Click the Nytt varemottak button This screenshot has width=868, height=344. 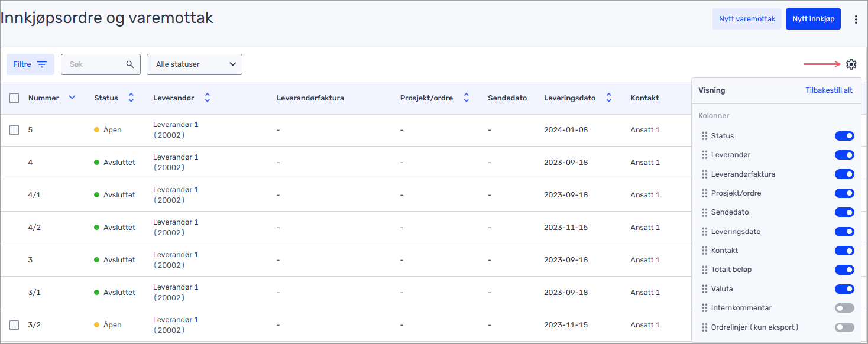tap(747, 19)
